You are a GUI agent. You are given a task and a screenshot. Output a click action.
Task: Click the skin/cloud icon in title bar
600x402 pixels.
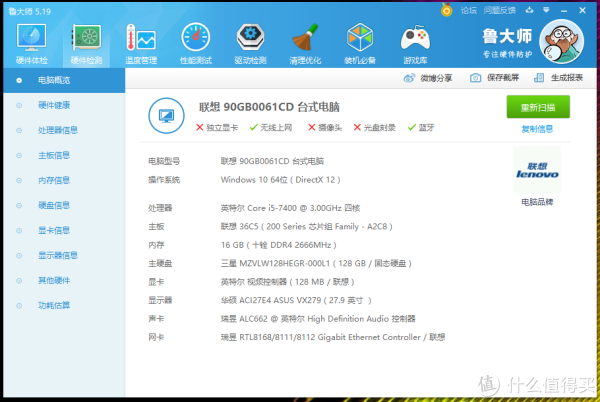[530, 10]
